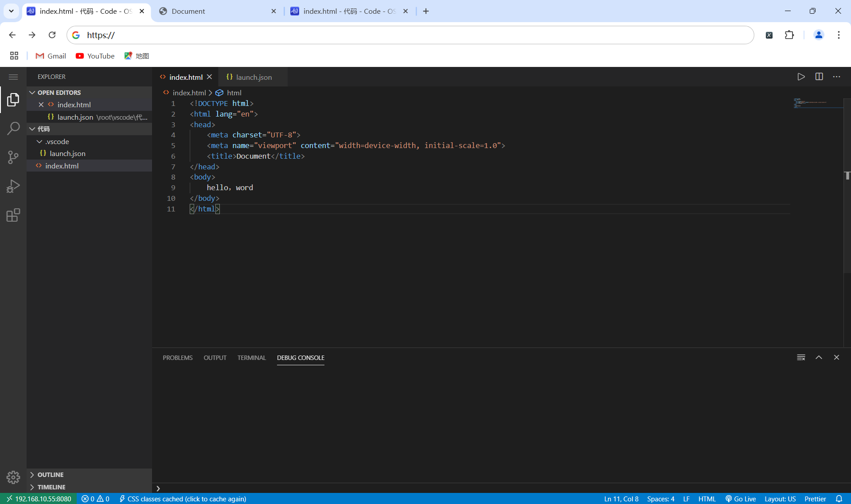The image size is (851, 504).
Task: Open the Explorer view in the activity bar
Action: (13, 99)
